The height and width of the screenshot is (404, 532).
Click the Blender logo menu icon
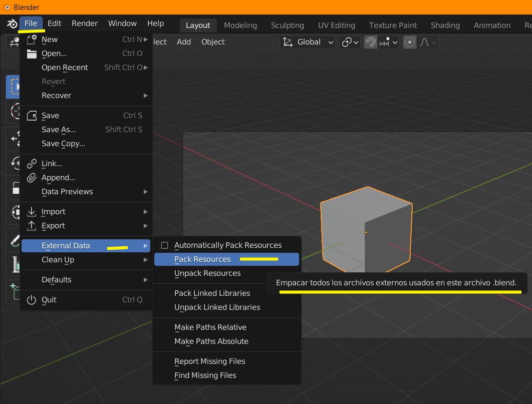pyautogui.click(x=12, y=24)
